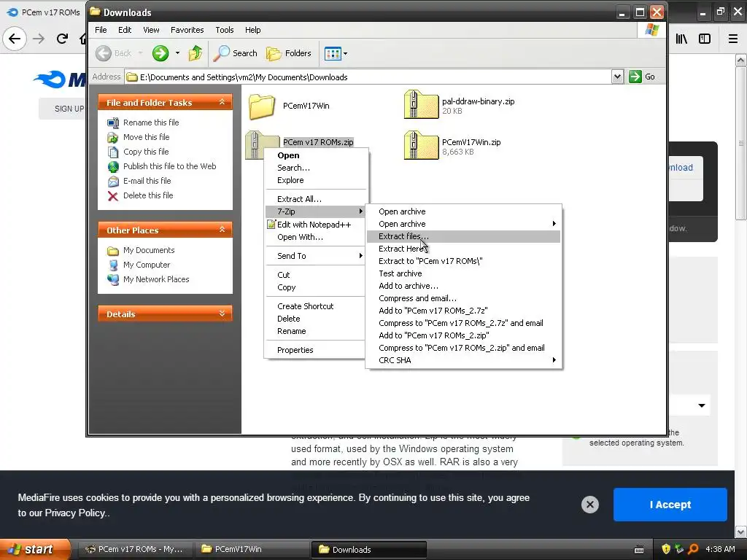
Task: Collapse the File and Folder Tasks panel
Action: point(222,102)
